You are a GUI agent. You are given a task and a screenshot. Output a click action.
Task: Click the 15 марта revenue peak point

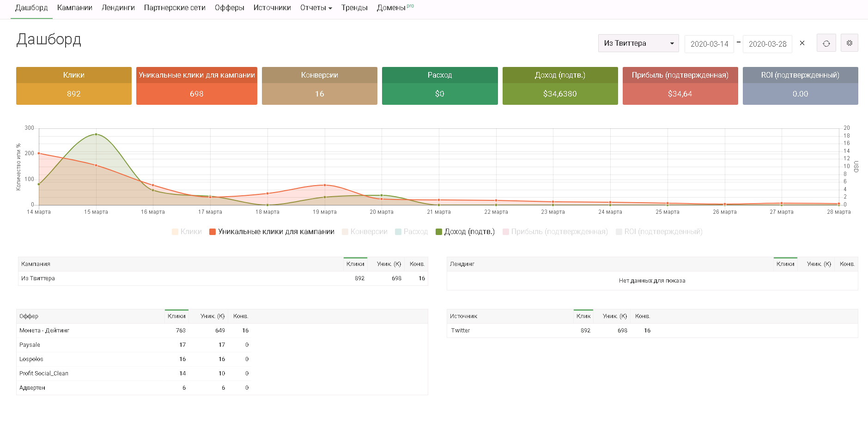point(96,134)
